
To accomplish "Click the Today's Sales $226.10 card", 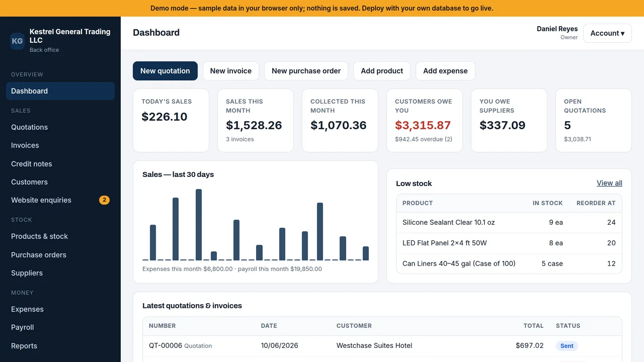I will tap(171, 121).
